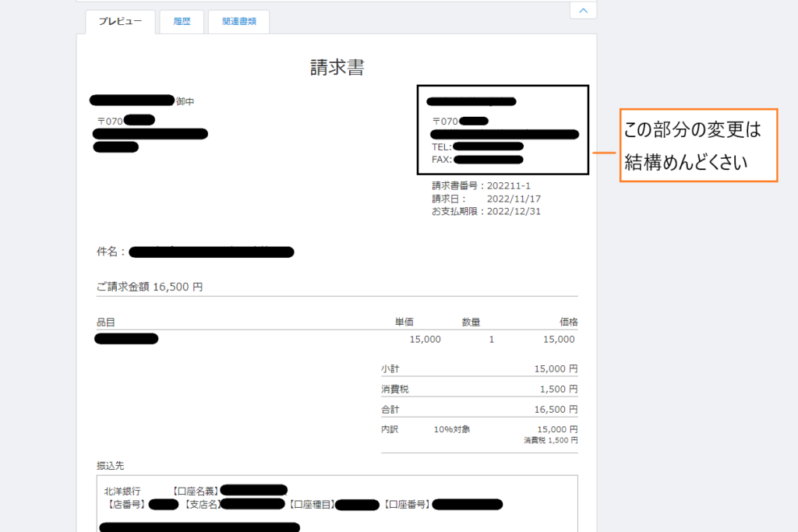Click the 単価 column header
The height and width of the screenshot is (532, 798).
click(x=404, y=322)
